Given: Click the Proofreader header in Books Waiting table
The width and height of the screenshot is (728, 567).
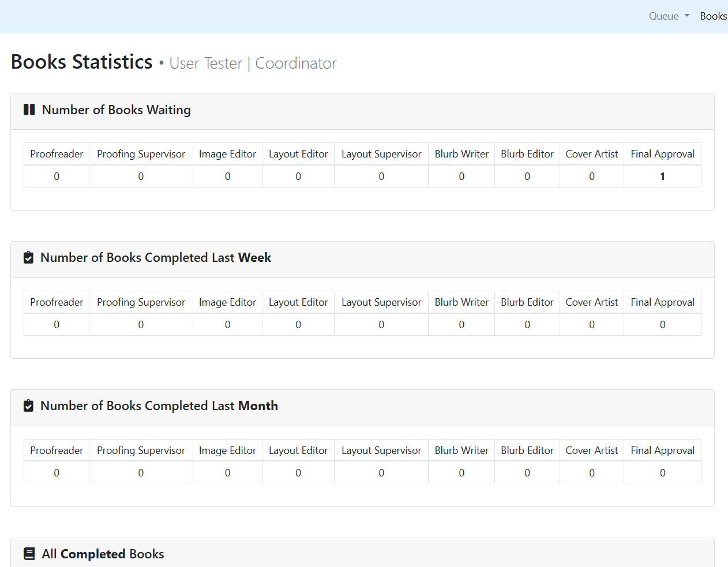Looking at the screenshot, I should (x=57, y=154).
